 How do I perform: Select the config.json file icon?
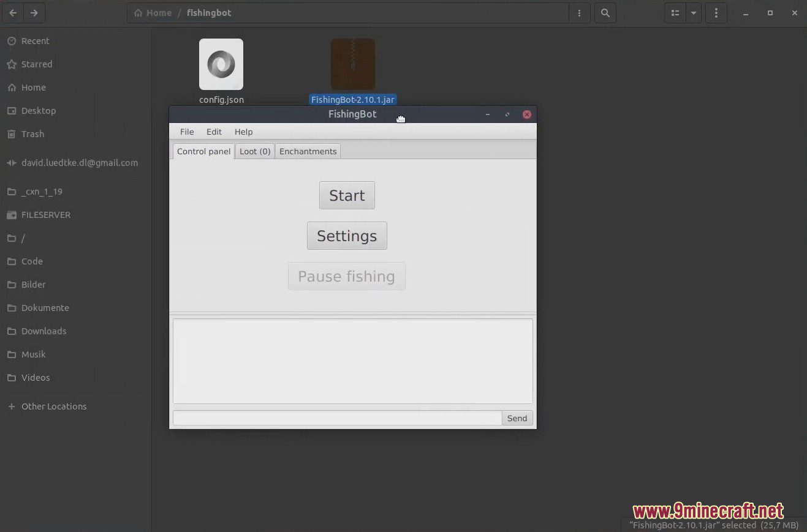221,64
